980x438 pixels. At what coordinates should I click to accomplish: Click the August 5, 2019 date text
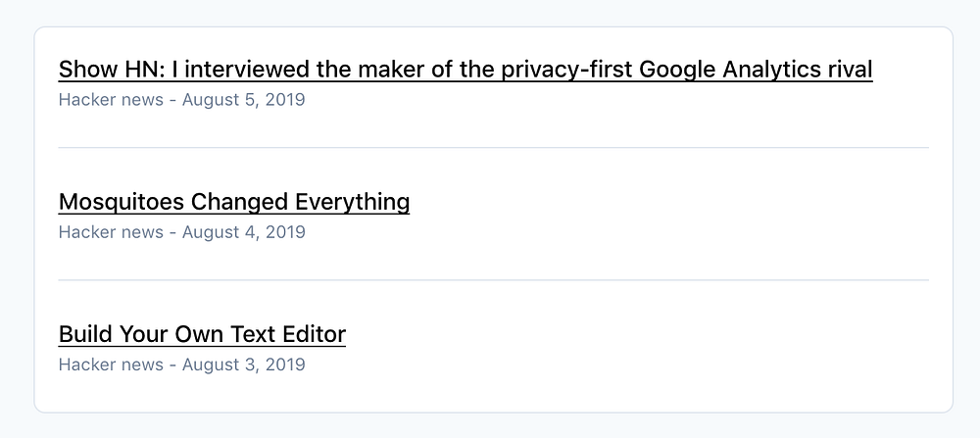243,100
